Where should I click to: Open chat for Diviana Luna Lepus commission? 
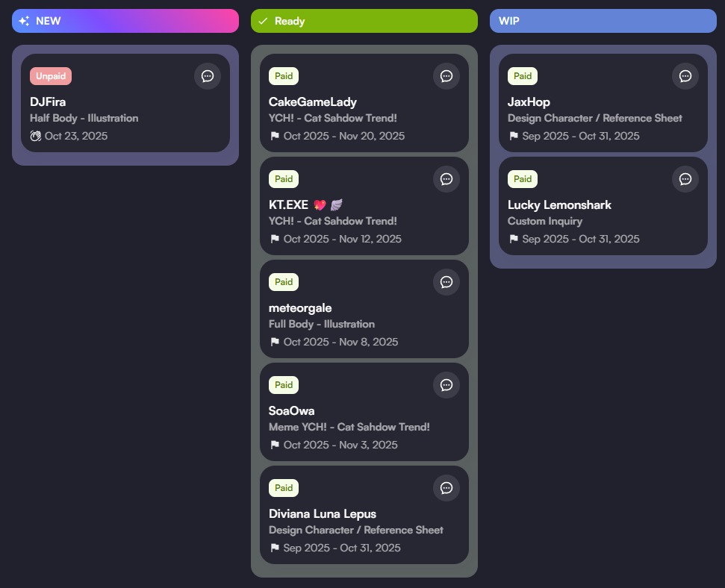point(446,488)
